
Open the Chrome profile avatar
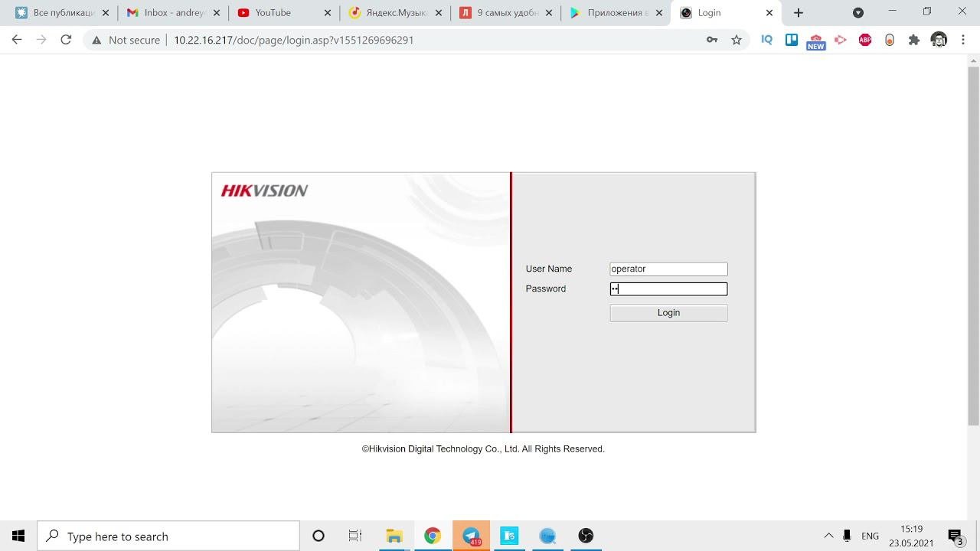click(939, 40)
